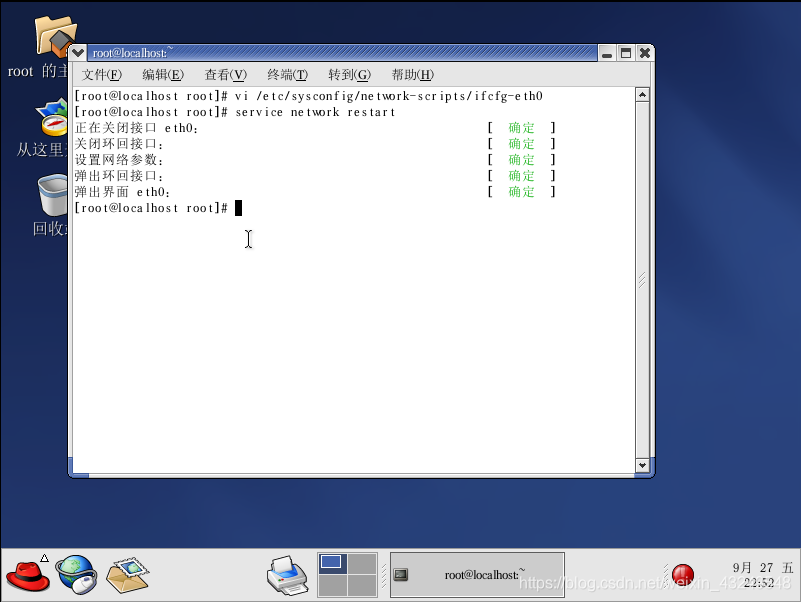Image resolution: width=801 pixels, height=602 pixels.
Task: Open the email client envelope icon
Action: [127, 575]
